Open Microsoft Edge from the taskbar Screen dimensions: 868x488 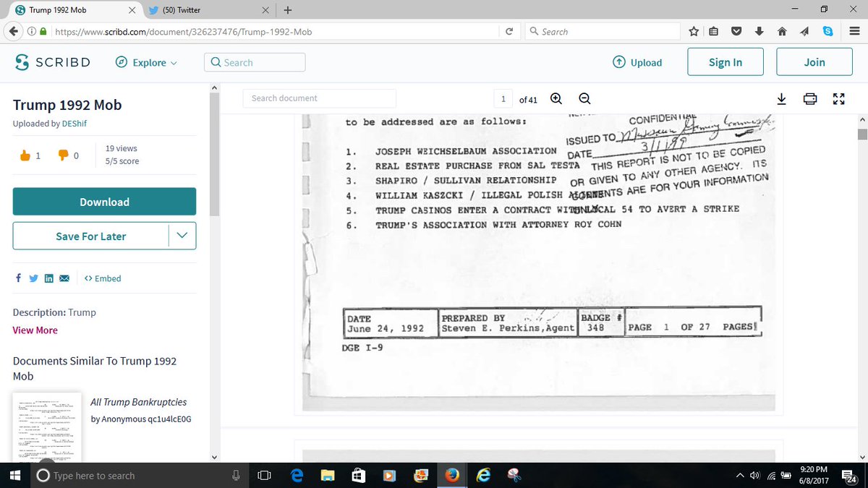tap(297, 475)
